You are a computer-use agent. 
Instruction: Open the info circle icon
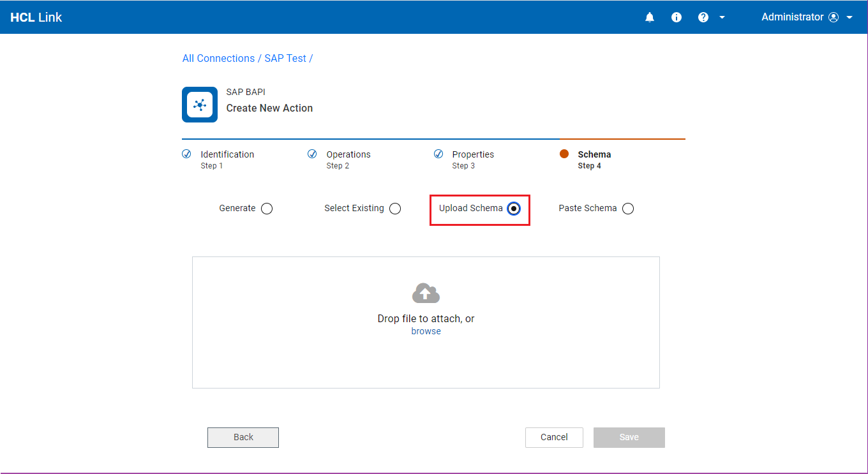(x=677, y=17)
